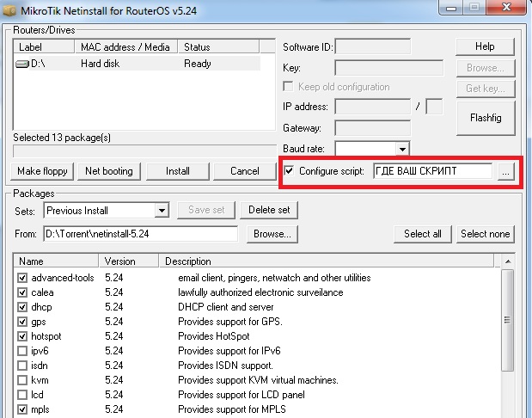
Task: Toggle the Configure script checkbox
Action: click(x=289, y=170)
